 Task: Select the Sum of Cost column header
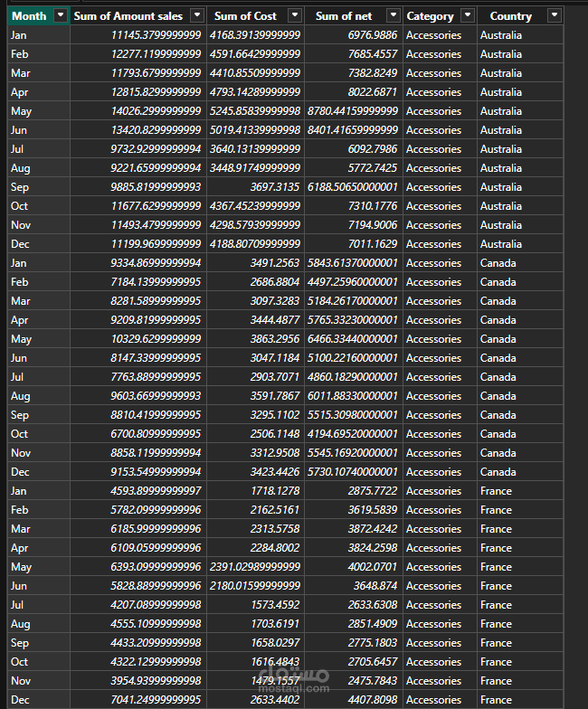[x=255, y=16]
